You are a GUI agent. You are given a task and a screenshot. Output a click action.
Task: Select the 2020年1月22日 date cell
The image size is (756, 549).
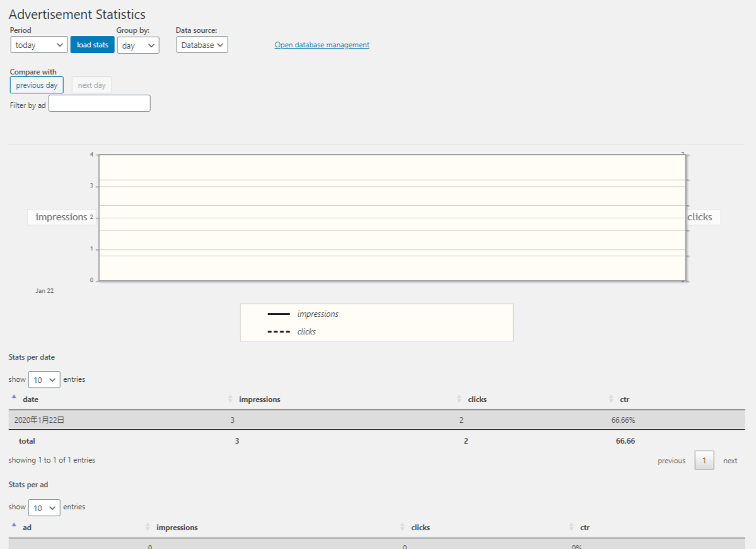pyautogui.click(x=39, y=420)
